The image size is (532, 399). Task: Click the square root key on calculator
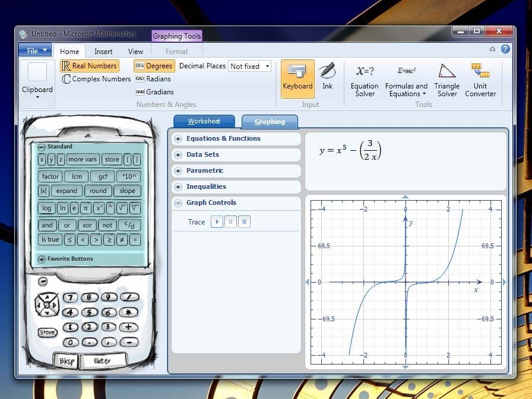pyautogui.click(x=122, y=208)
